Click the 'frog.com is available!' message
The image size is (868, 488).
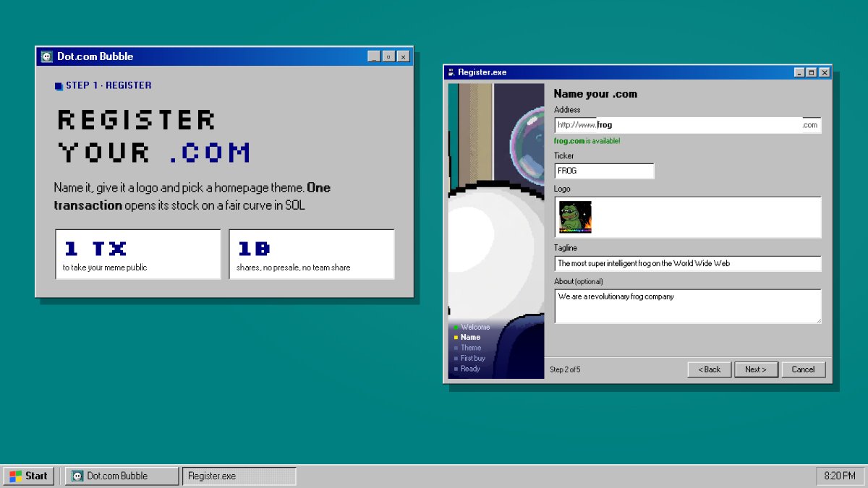pyautogui.click(x=587, y=141)
